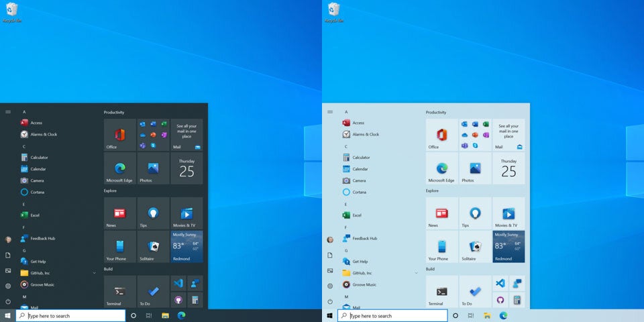Open Microsoft Edge on the light taskbar
The height and width of the screenshot is (322, 644).
(503, 315)
